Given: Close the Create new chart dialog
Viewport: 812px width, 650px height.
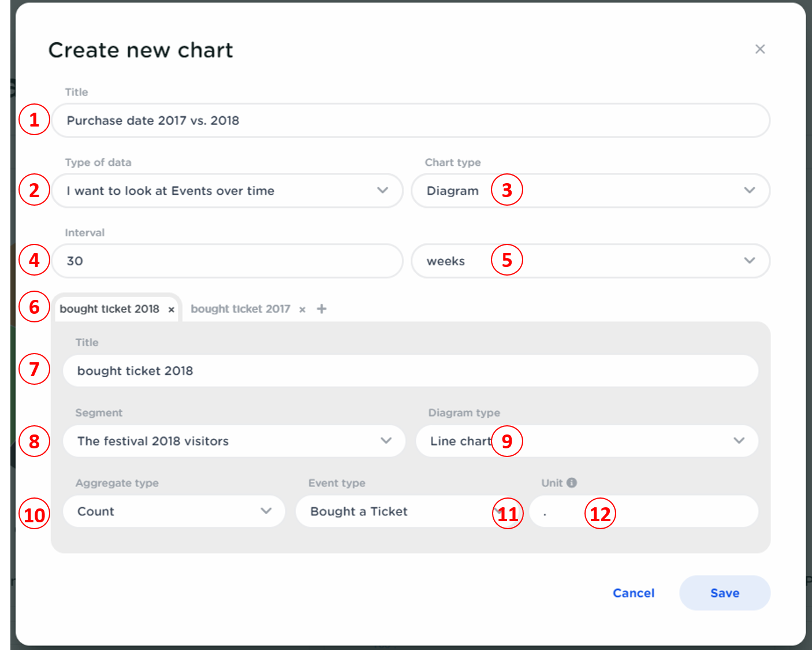Looking at the screenshot, I should [759, 49].
